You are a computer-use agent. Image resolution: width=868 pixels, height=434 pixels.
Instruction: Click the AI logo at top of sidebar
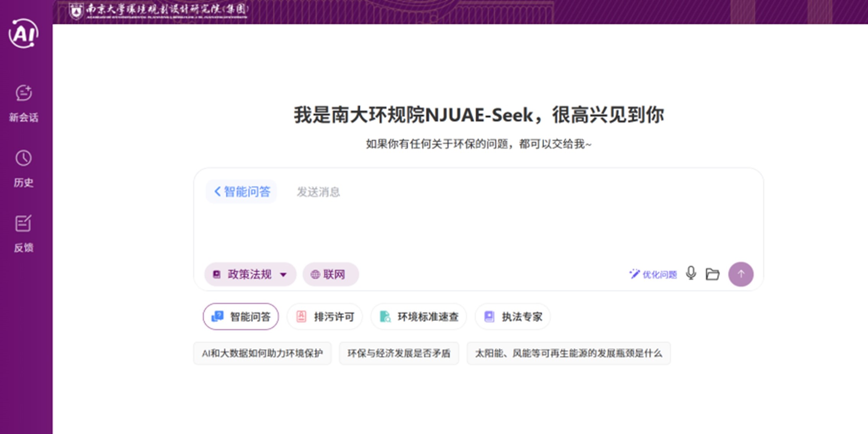point(23,33)
